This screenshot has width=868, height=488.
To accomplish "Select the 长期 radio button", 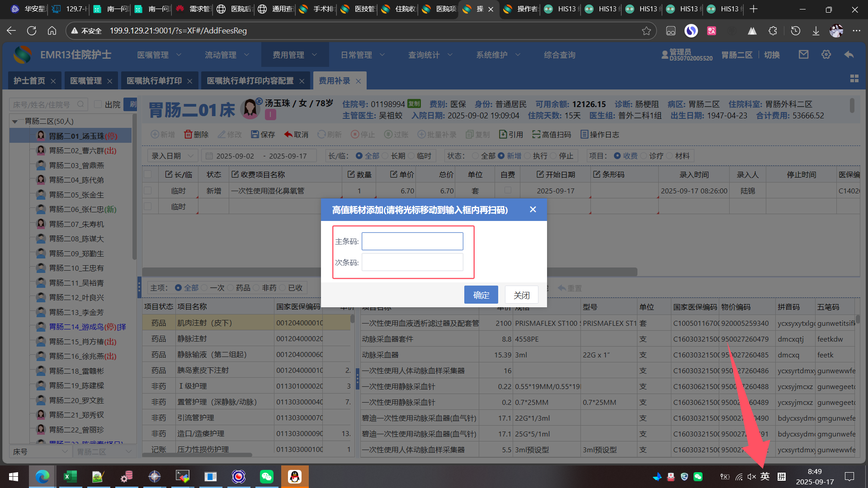I will tap(385, 156).
